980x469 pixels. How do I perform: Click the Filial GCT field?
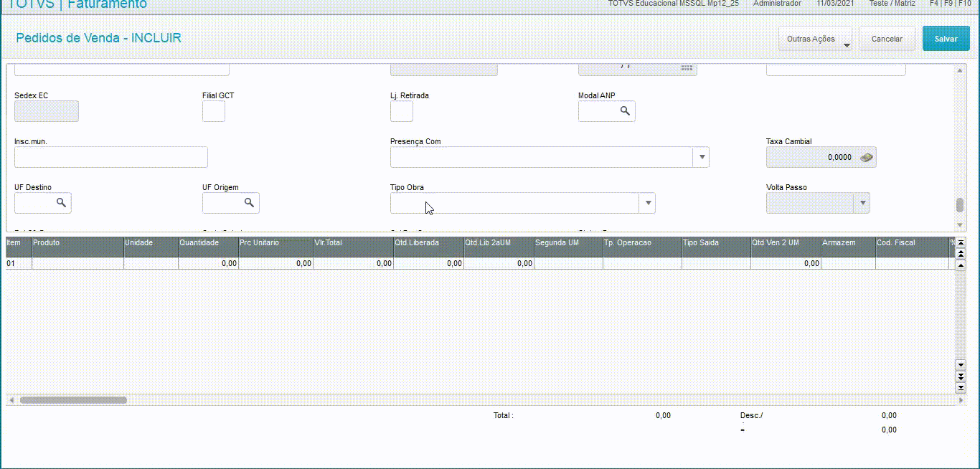tap(214, 111)
